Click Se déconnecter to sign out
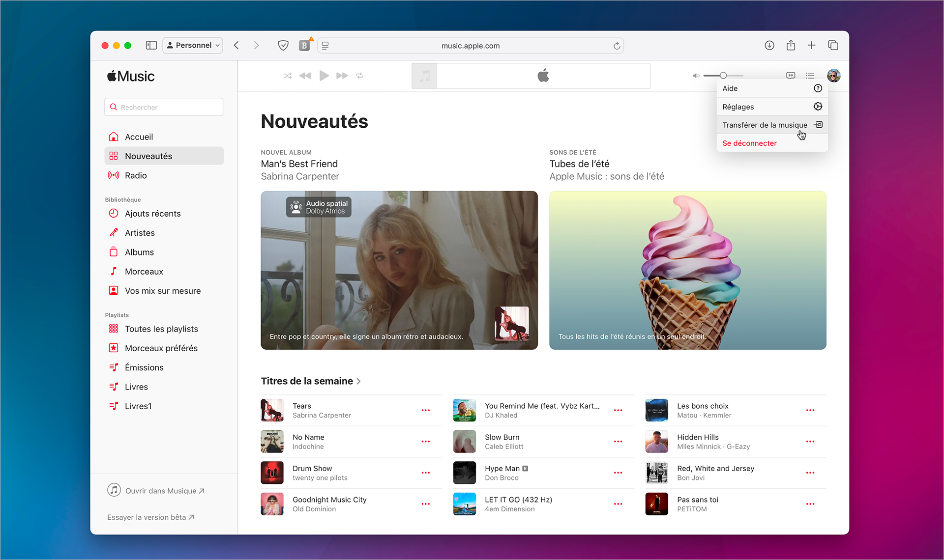 point(772,143)
